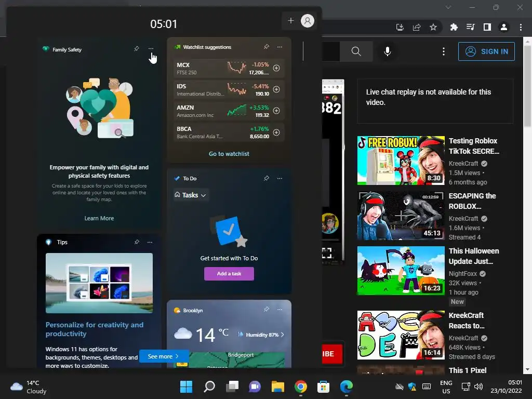Open the widgets profile account icon

(308, 21)
